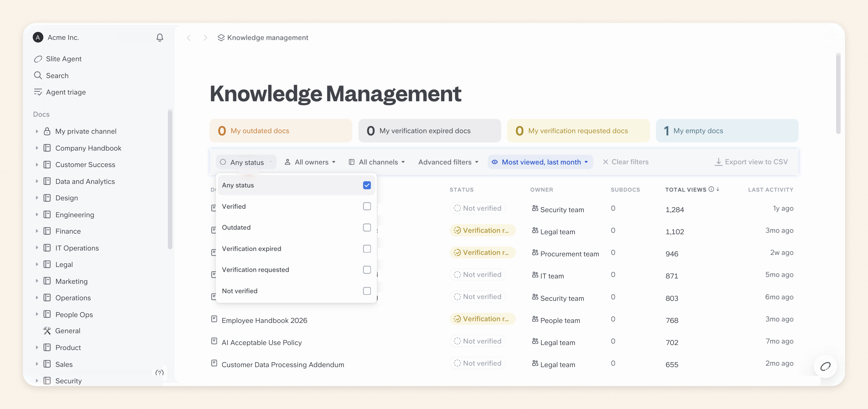Open the Most viewed, last month dropdown

[540, 162]
